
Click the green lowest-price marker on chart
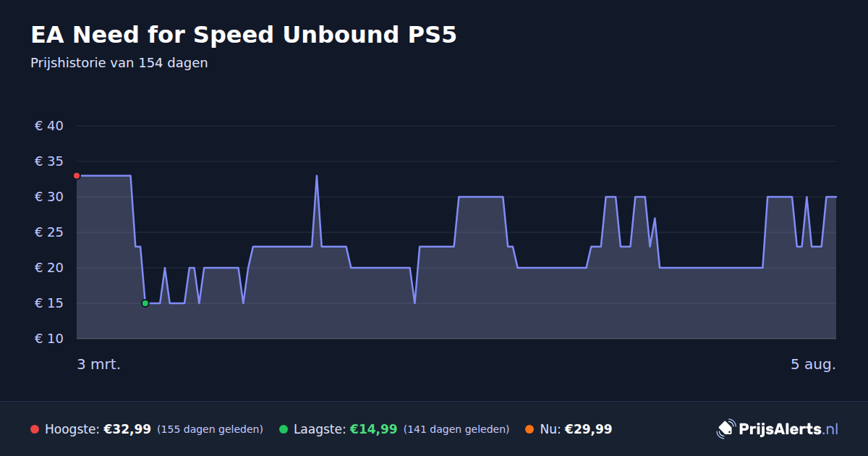(145, 303)
